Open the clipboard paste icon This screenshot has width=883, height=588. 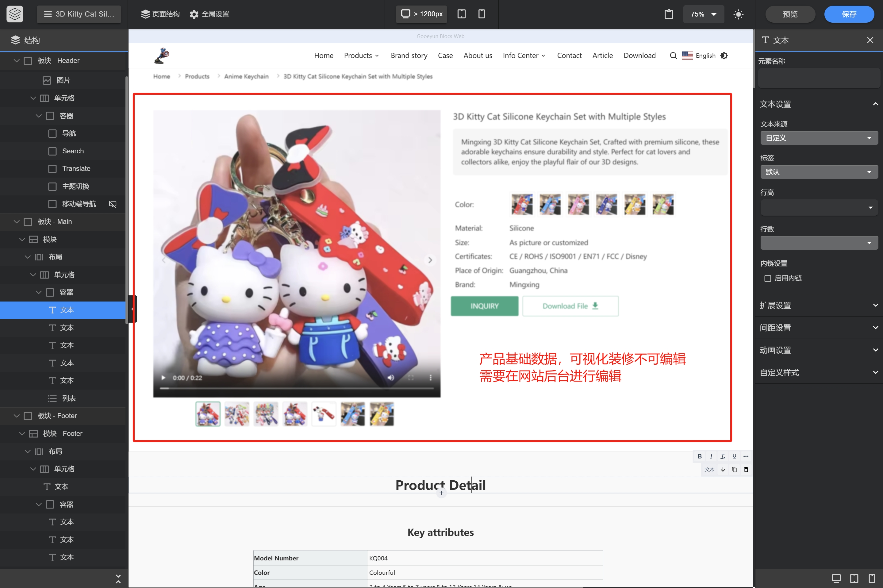669,14
